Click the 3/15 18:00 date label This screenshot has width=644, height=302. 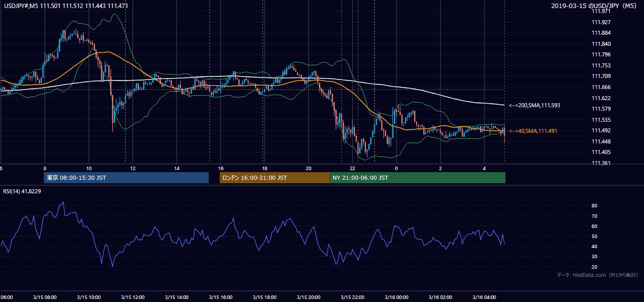pos(265,297)
